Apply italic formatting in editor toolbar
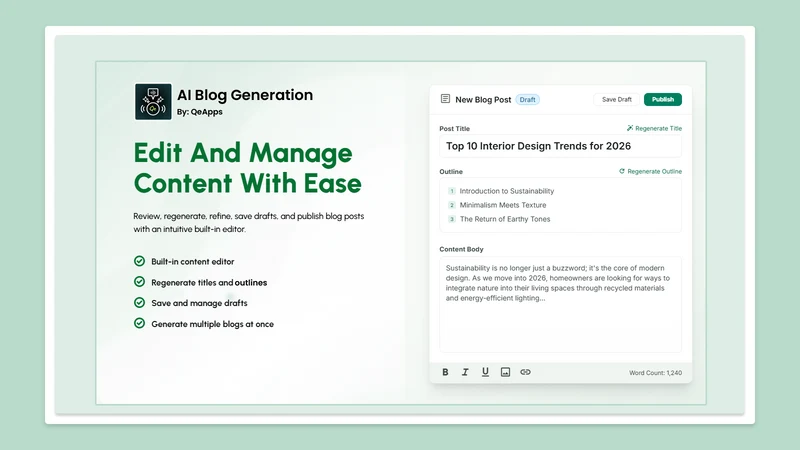Image resolution: width=800 pixels, height=450 pixels. pyautogui.click(x=465, y=372)
